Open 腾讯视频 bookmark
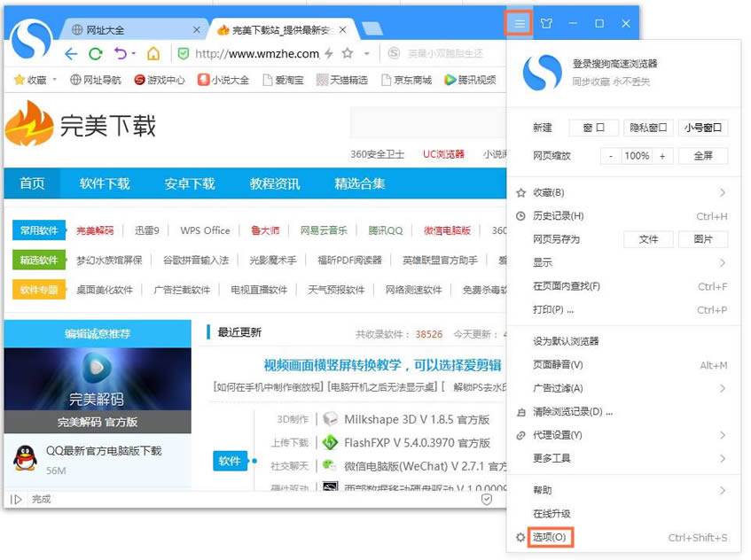 pos(470,80)
